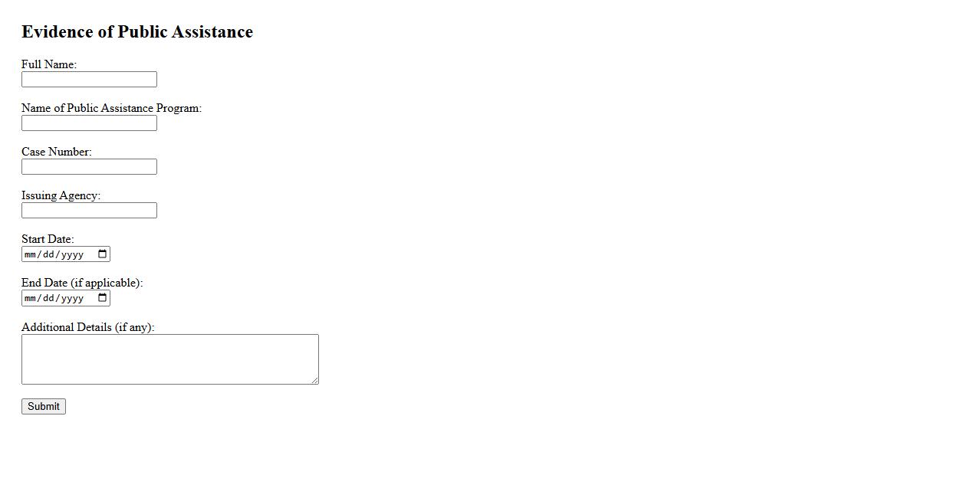Viewport: 980px width, 498px height.
Task: Select the month segment of End Date
Action: 31,298
